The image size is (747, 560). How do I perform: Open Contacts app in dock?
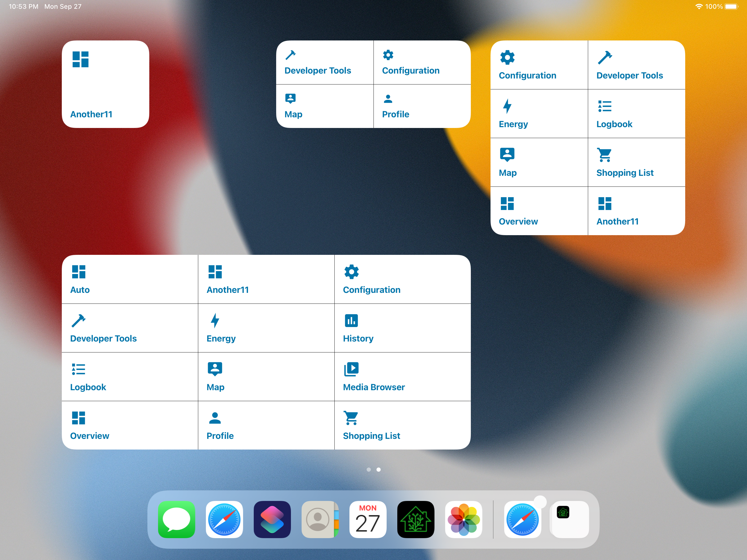[320, 519]
